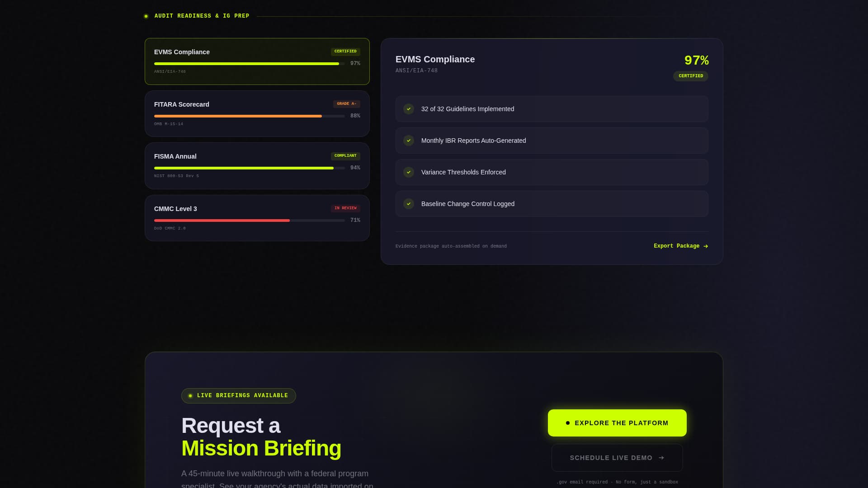The image size is (868, 488).
Task: Click the GRADE A- badge
Action: tap(346, 104)
